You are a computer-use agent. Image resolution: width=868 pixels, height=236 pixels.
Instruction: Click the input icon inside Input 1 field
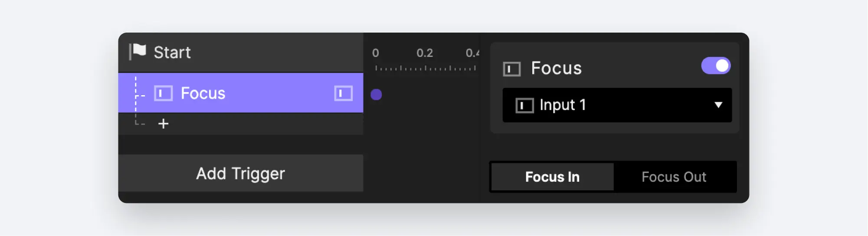pyautogui.click(x=524, y=105)
